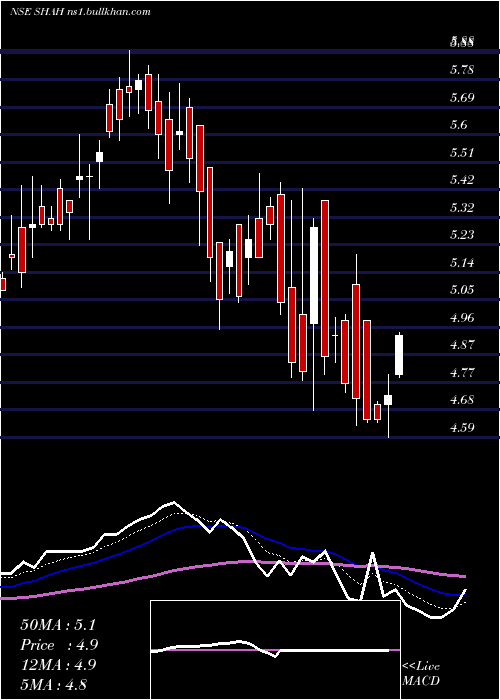This screenshot has height=700, width=500.
Task: Click the <<Live MACD label
Action: point(421,673)
